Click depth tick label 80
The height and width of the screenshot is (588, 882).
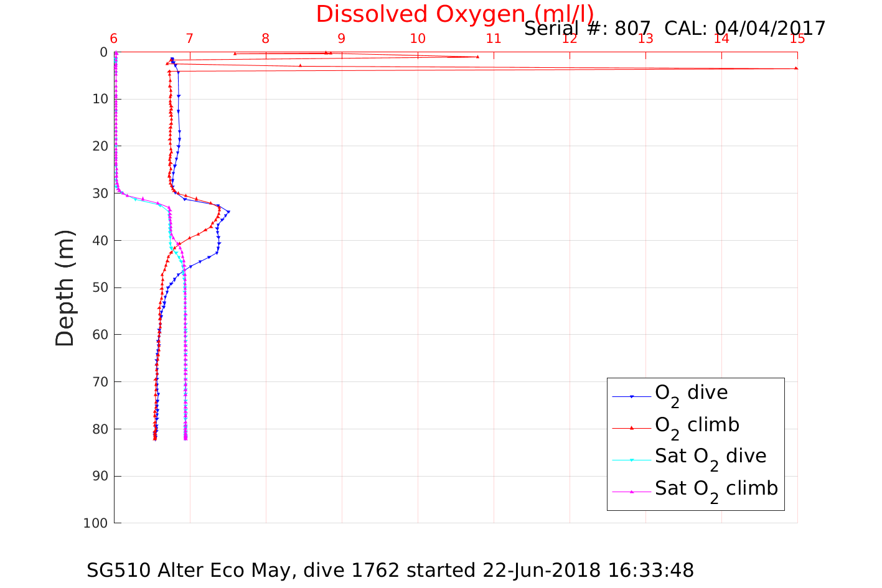coord(100,429)
